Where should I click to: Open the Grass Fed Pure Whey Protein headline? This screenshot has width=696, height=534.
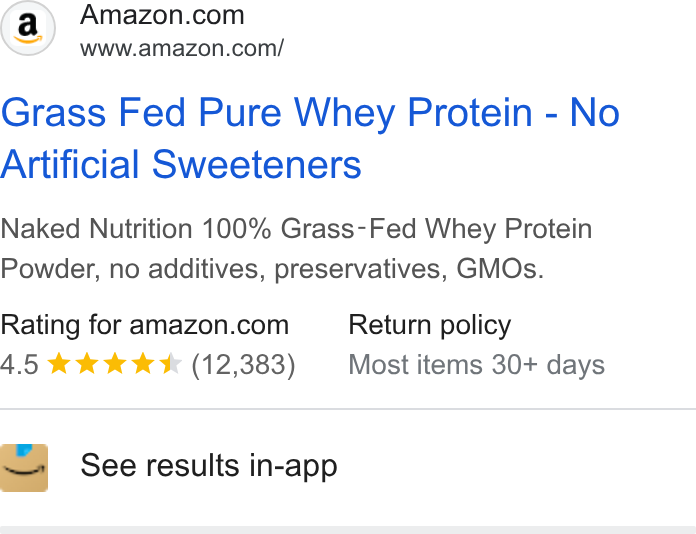tap(310, 113)
